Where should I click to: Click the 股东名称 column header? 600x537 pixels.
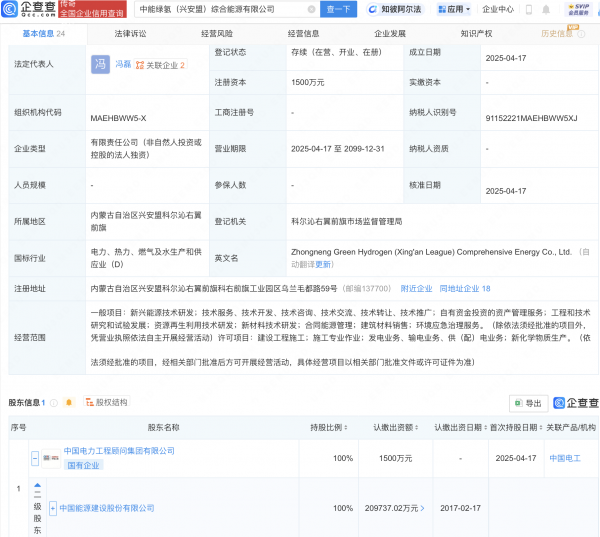click(x=163, y=428)
